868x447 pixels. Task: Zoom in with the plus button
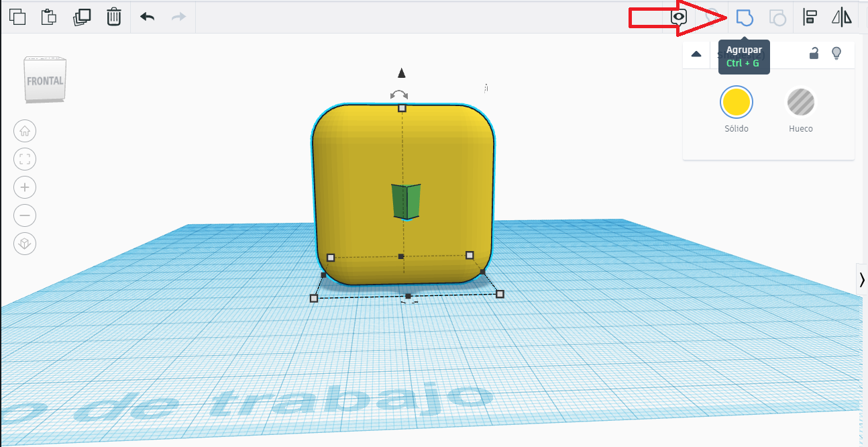coord(25,187)
